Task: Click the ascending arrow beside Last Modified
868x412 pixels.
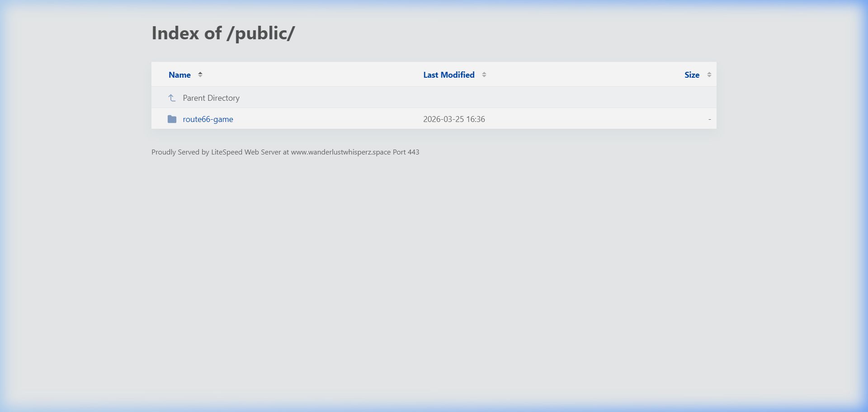Action: pyautogui.click(x=484, y=73)
